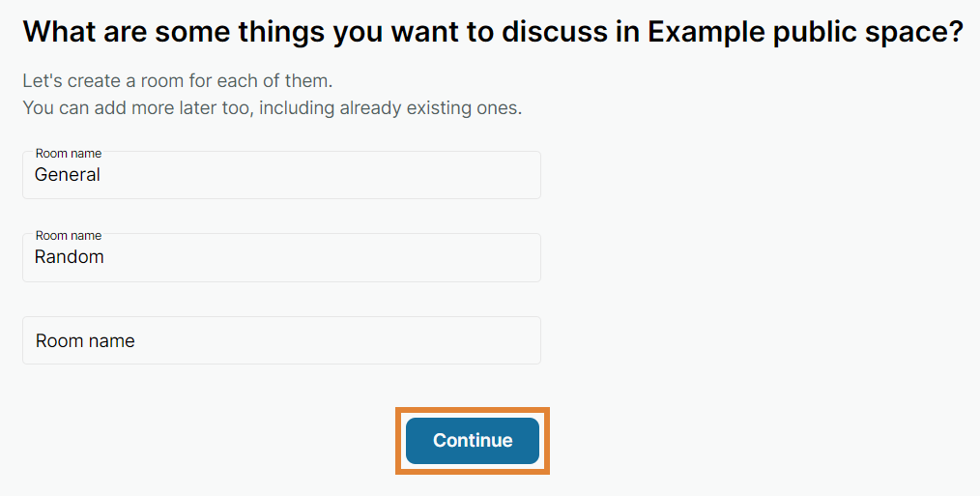Click the "Let's create a room" description line
This screenshot has height=496, width=980.
point(184,80)
